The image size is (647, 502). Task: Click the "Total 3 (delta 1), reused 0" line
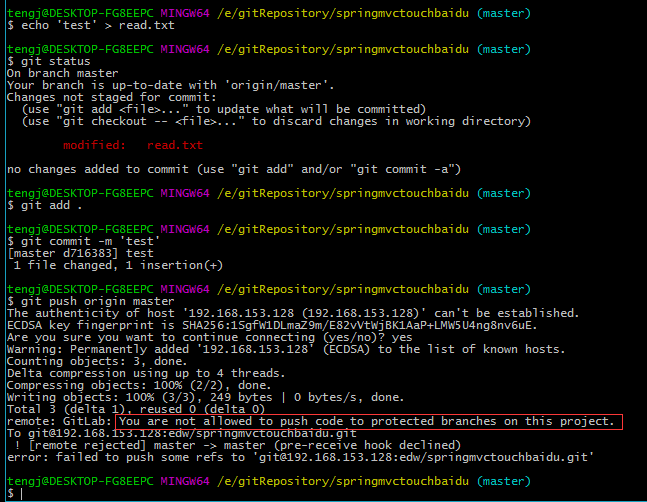136,409
